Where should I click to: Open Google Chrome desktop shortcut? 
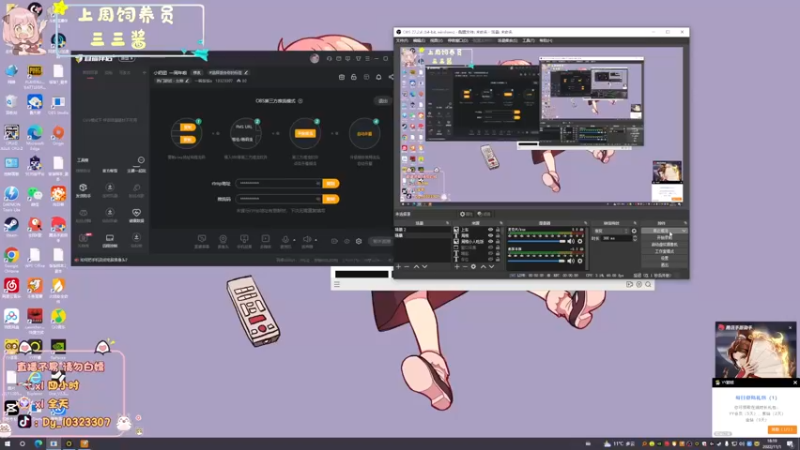[11, 259]
